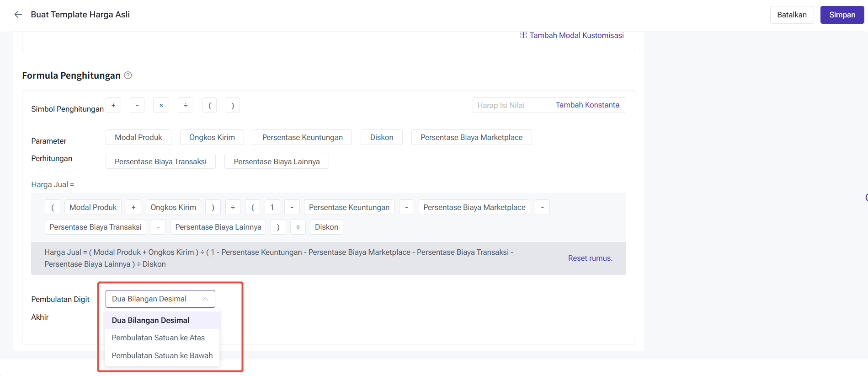
Task: Insert the closing parenthesis symbol
Action: coord(233,105)
